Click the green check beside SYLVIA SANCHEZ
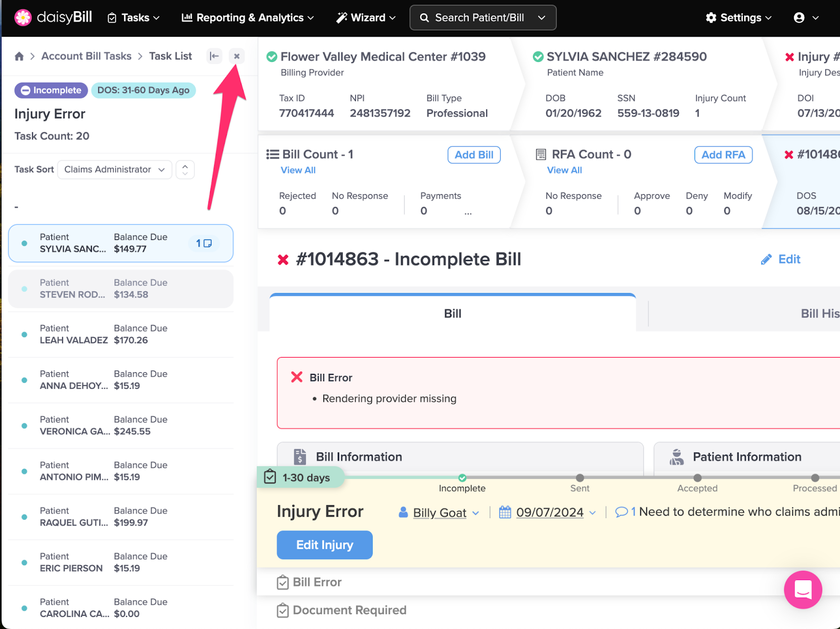The width and height of the screenshot is (840, 629). pyautogui.click(x=538, y=57)
